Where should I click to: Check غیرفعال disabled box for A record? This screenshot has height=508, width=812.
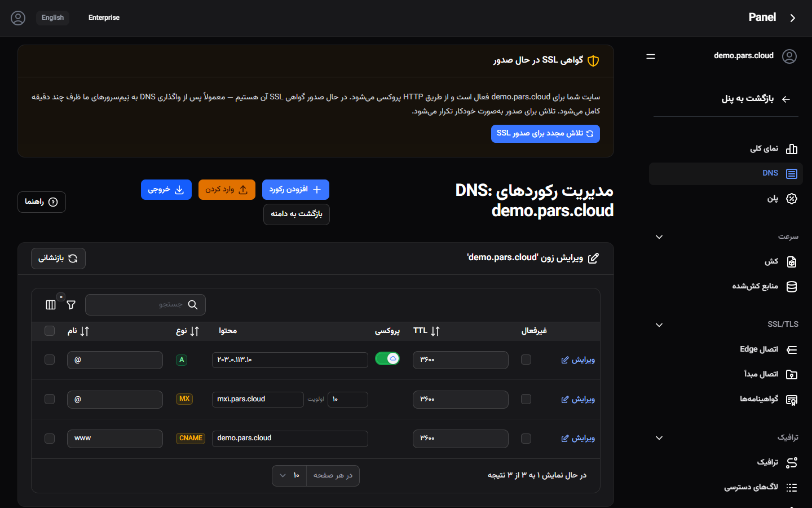click(x=526, y=360)
